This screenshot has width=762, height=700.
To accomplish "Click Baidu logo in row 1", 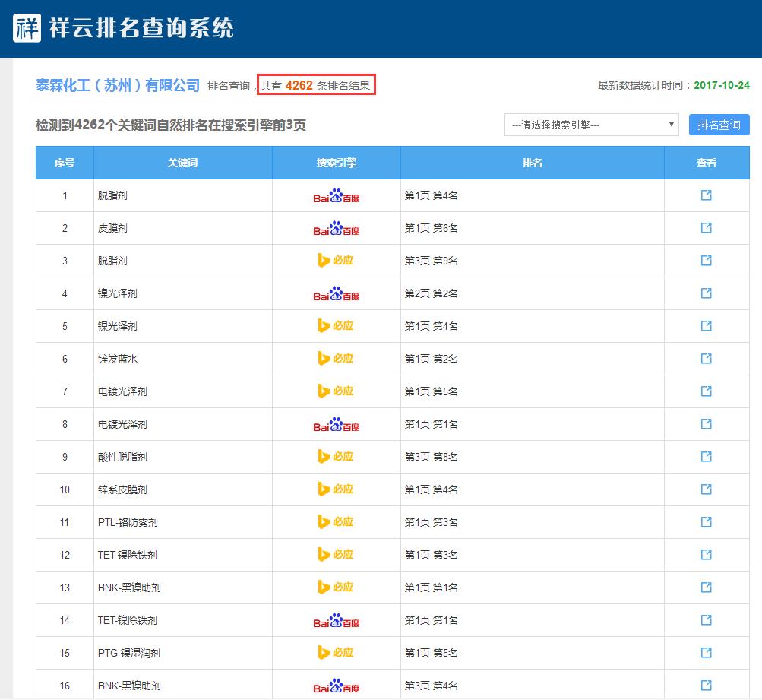I will coord(337,195).
